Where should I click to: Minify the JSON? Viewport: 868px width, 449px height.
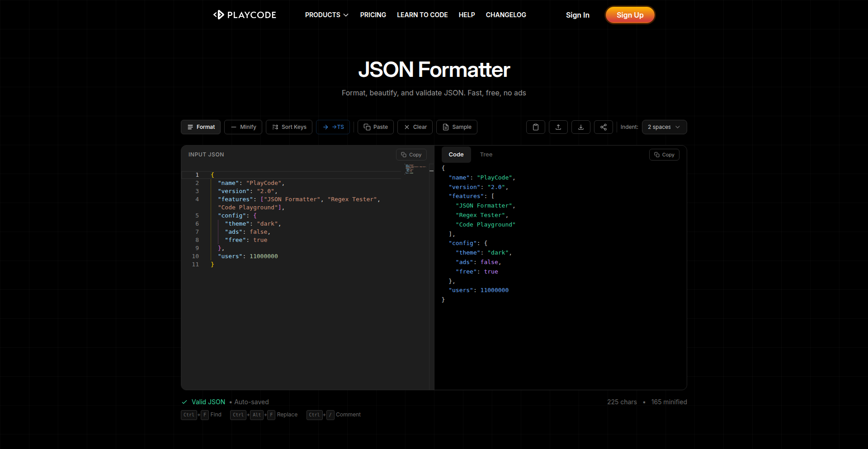click(243, 127)
